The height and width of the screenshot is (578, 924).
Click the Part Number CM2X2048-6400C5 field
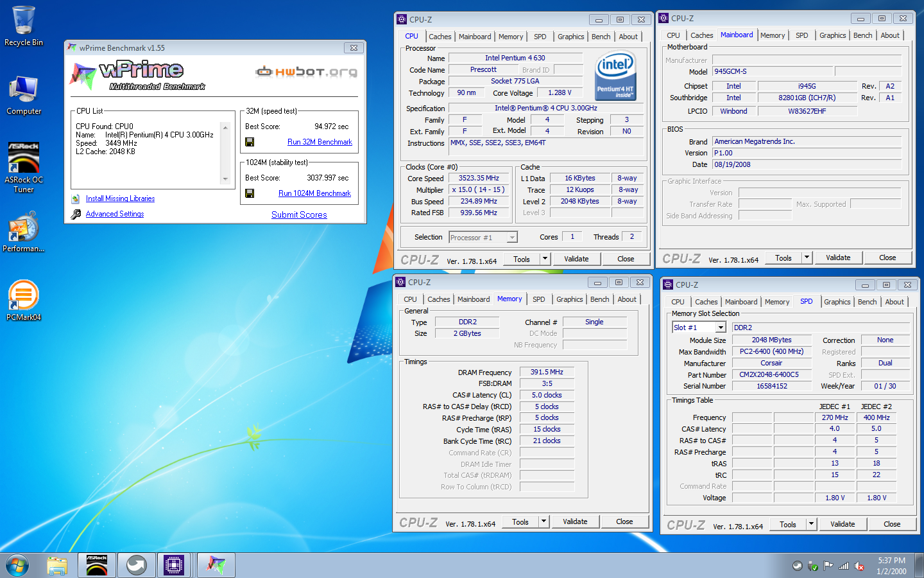point(773,374)
